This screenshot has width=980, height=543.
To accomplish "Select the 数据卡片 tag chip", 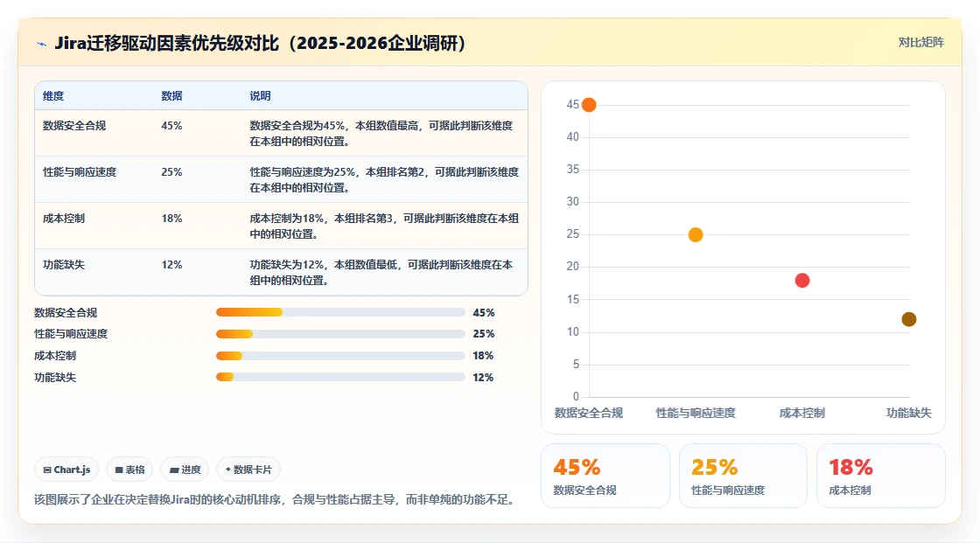I will (248, 470).
